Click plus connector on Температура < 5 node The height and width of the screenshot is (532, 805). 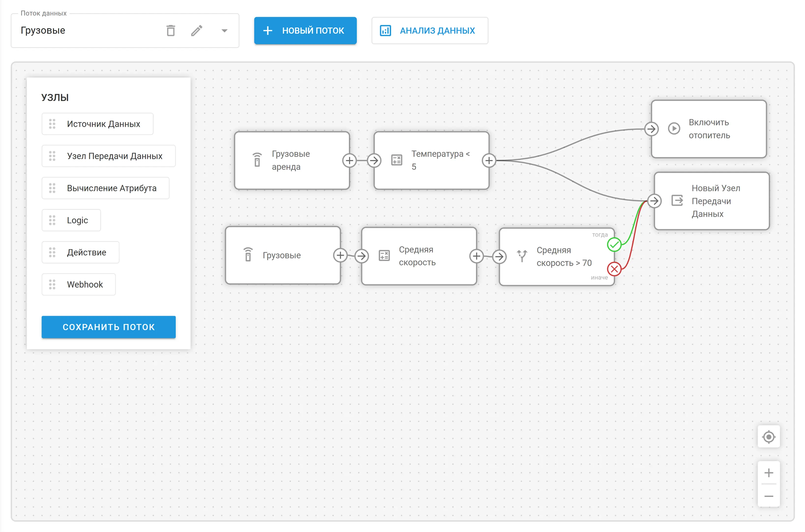tap(489, 160)
